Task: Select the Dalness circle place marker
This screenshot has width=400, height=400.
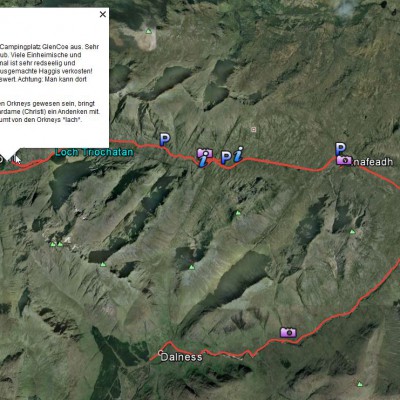Action: pos(161,352)
